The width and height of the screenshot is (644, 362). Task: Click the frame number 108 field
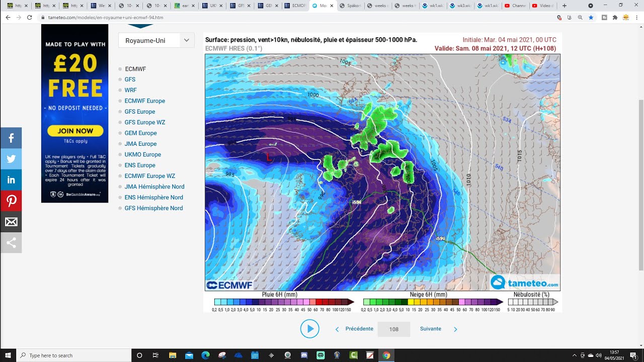pyautogui.click(x=393, y=329)
